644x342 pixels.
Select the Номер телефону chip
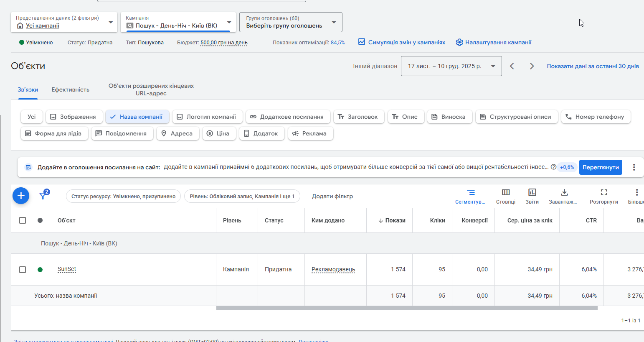[x=596, y=117]
